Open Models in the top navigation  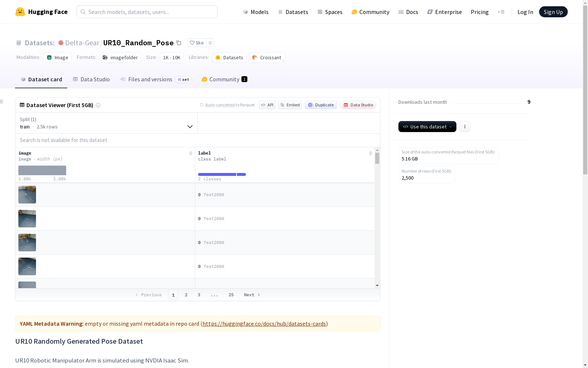coord(256,12)
